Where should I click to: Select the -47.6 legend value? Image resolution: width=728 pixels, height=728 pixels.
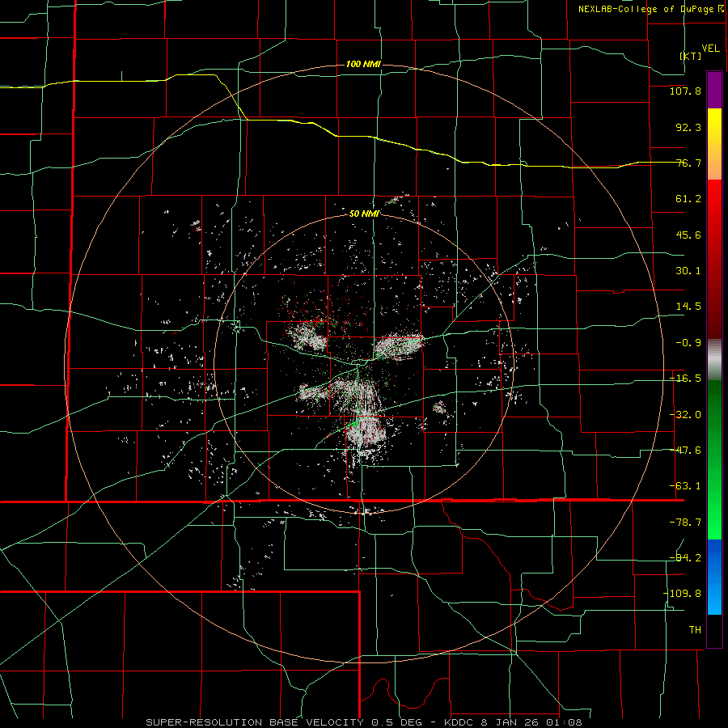tap(685, 451)
